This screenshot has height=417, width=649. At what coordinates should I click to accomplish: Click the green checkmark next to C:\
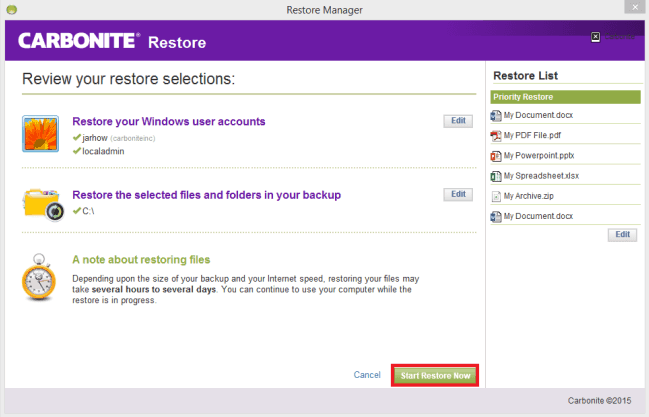tap(77, 211)
